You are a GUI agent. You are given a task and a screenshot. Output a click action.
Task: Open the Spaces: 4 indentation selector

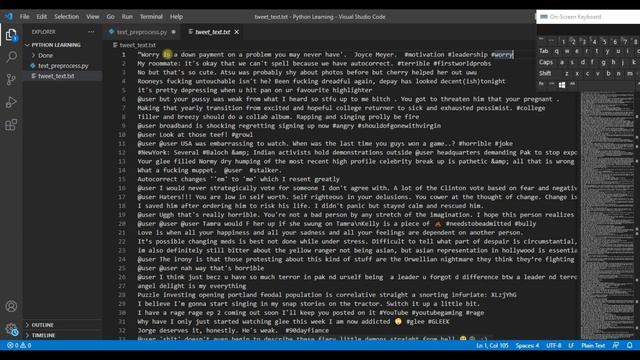click(x=527, y=345)
